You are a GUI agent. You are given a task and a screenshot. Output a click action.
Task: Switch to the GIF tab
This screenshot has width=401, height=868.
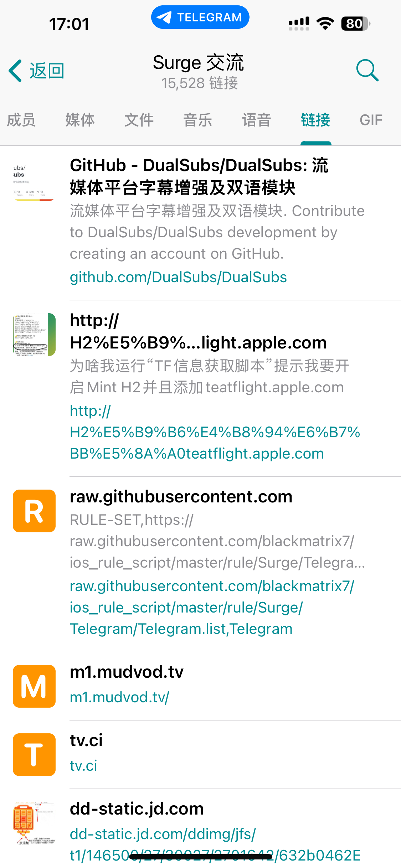(x=371, y=120)
